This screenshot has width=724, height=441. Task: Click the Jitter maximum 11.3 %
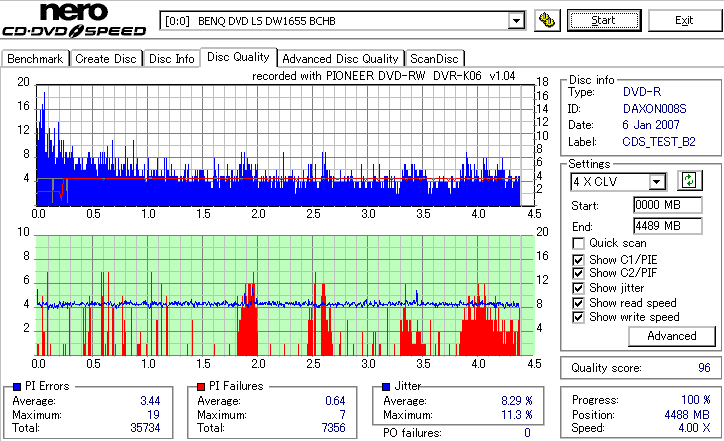(x=517, y=415)
